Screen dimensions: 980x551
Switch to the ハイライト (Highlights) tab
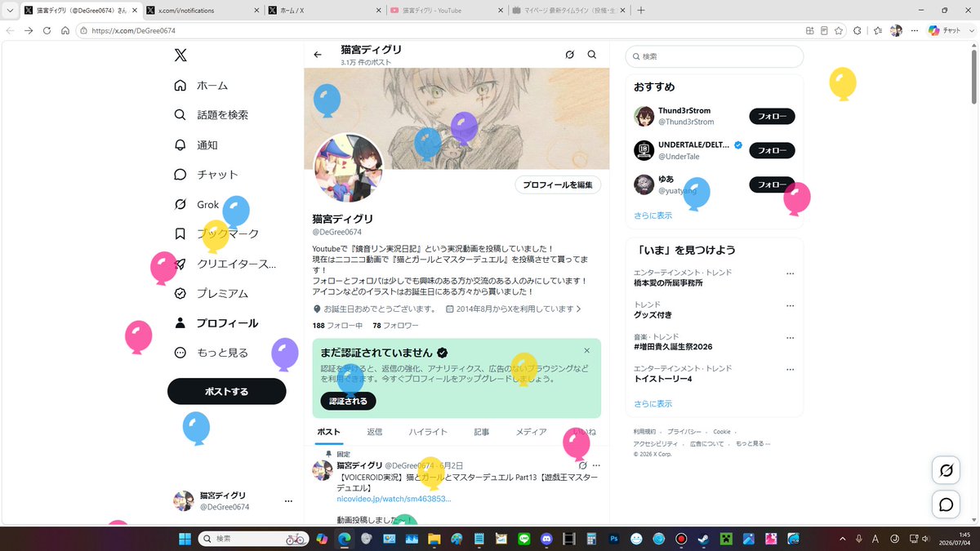tap(428, 432)
